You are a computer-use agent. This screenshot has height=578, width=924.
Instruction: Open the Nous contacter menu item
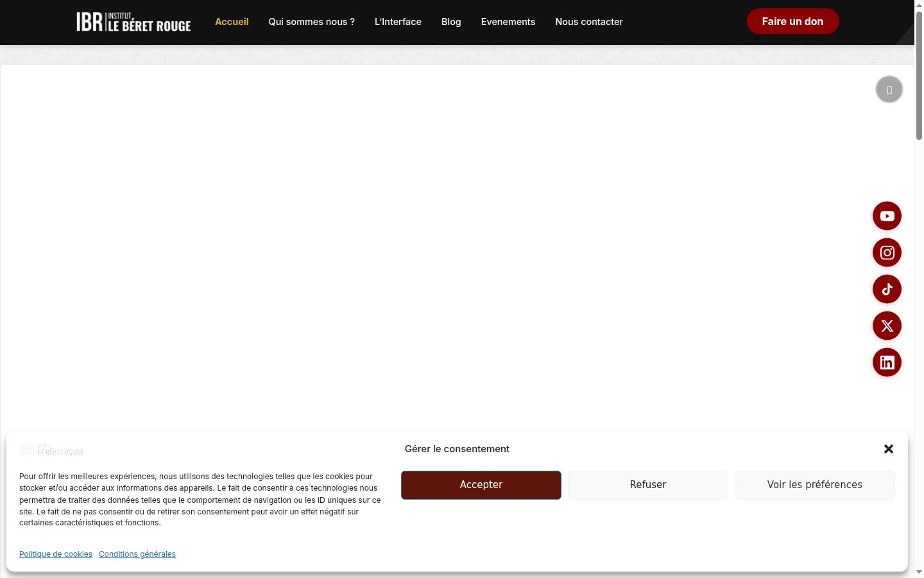(589, 22)
